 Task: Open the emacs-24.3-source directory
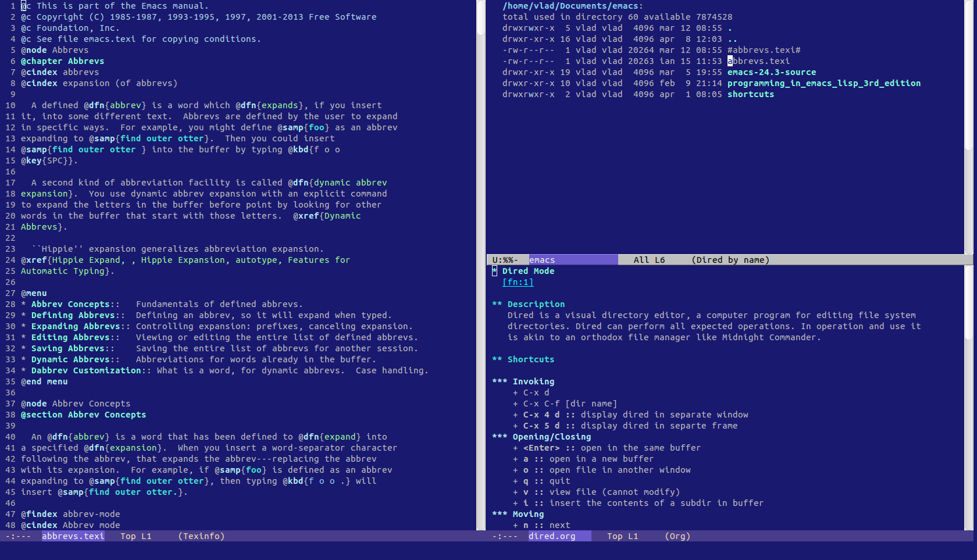click(771, 72)
